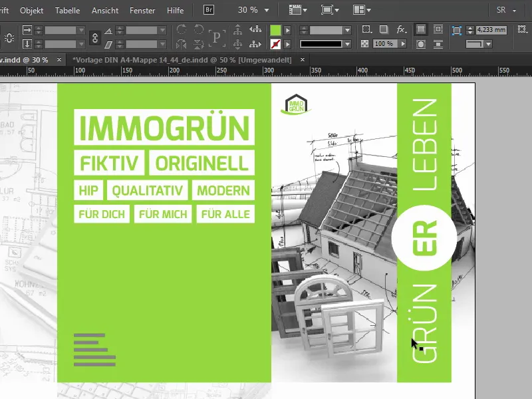Open the fill swatch flyout arrow
Image resolution: width=532 pixels, height=399 pixels.
[x=287, y=30]
